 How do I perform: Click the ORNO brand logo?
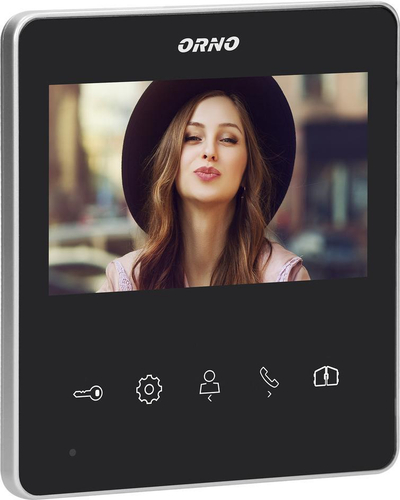(208, 44)
